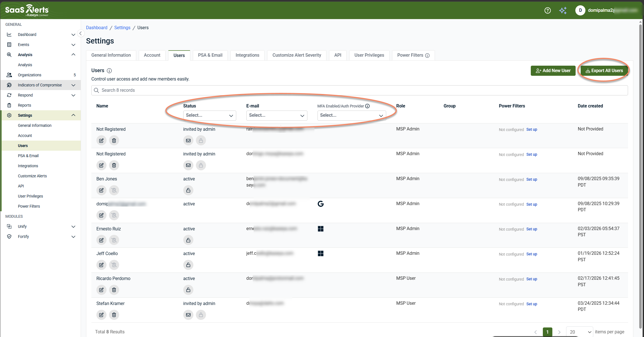644x337 pixels.
Task: Open the Status filter dropdown
Action: [x=210, y=115]
